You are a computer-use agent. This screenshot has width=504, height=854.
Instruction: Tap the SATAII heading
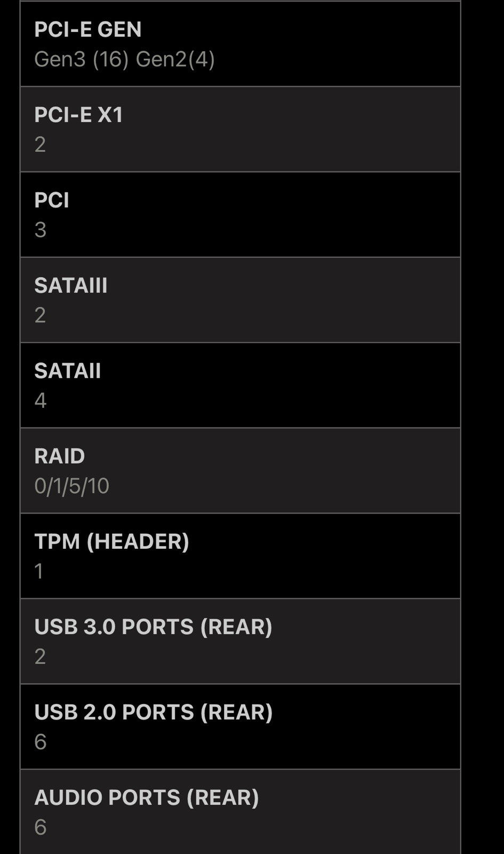coord(68,371)
